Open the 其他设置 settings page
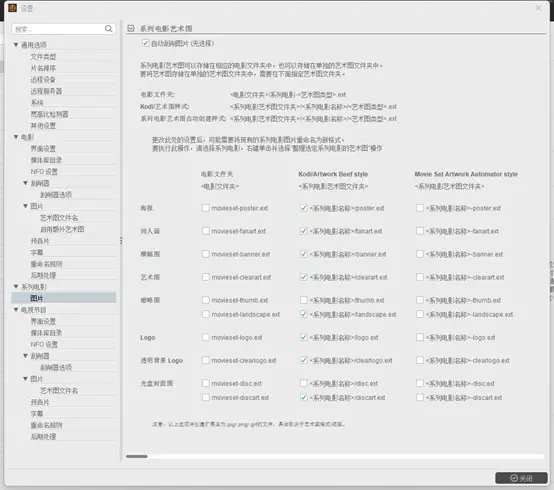 (x=43, y=125)
